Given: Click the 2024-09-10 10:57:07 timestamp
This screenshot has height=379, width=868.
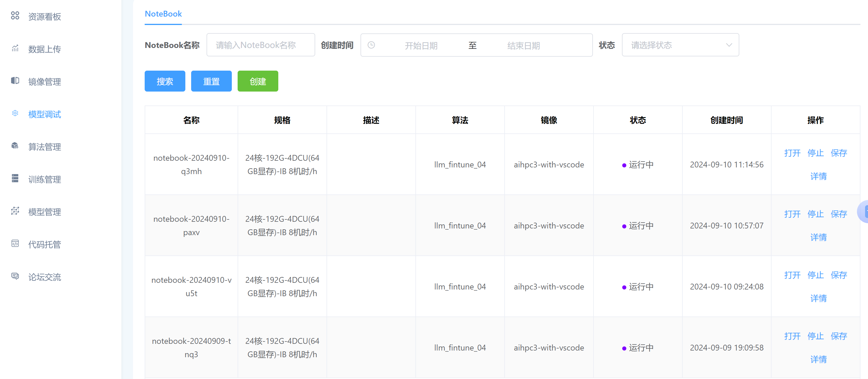Looking at the screenshot, I should coord(727,226).
